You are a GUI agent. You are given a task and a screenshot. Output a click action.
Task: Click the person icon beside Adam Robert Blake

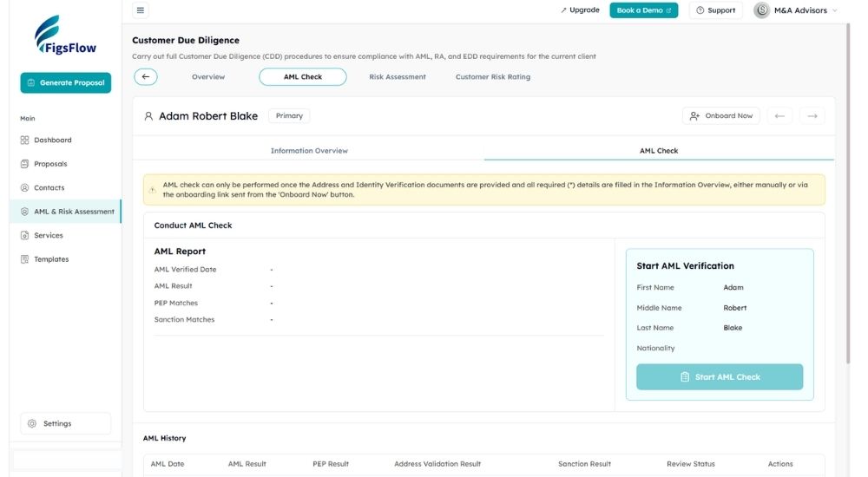[x=148, y=116]
